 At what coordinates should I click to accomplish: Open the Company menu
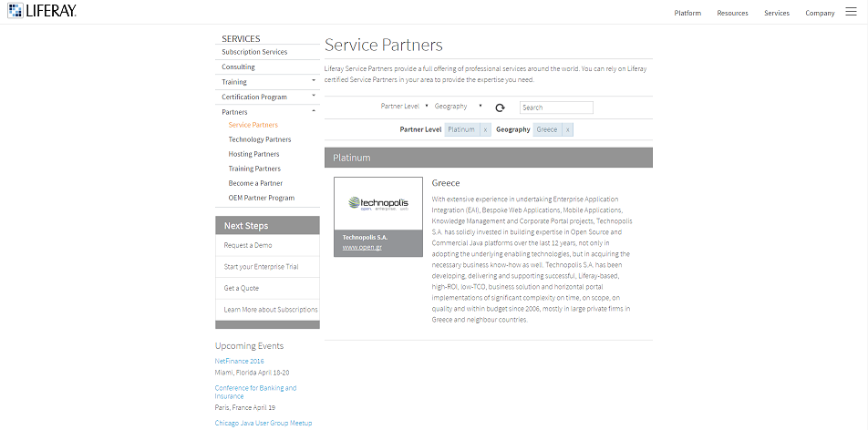point(820,13)
